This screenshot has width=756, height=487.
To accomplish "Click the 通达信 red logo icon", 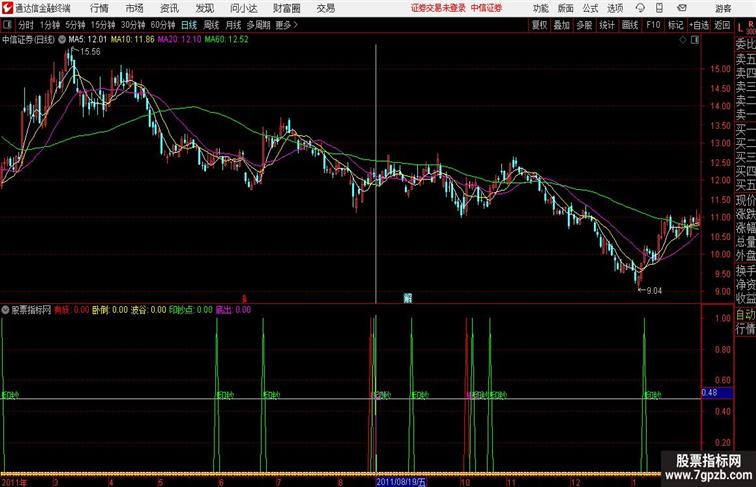I will [7, 8].
